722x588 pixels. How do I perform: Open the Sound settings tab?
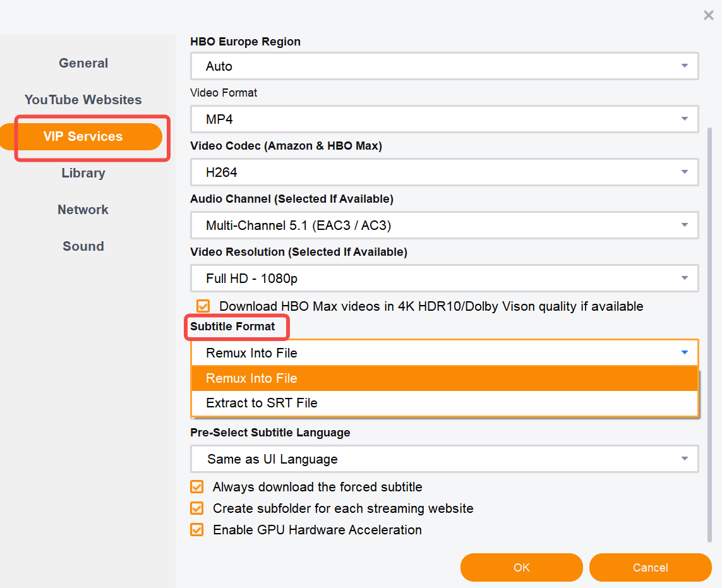83,246
